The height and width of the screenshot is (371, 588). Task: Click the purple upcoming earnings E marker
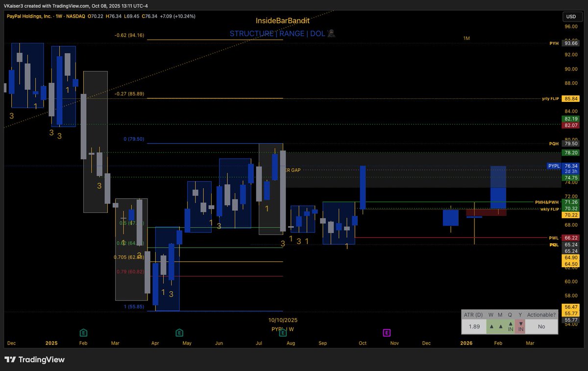click(386, 333)
